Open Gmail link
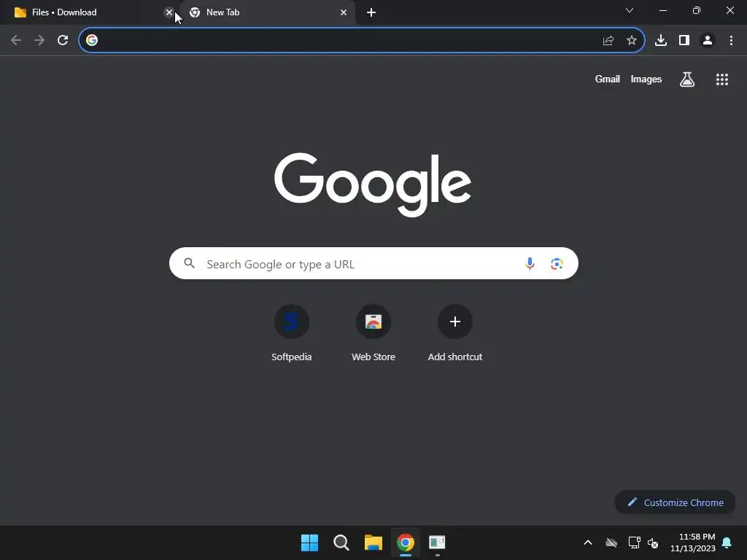The image size is (747, 560). point(608,79)
